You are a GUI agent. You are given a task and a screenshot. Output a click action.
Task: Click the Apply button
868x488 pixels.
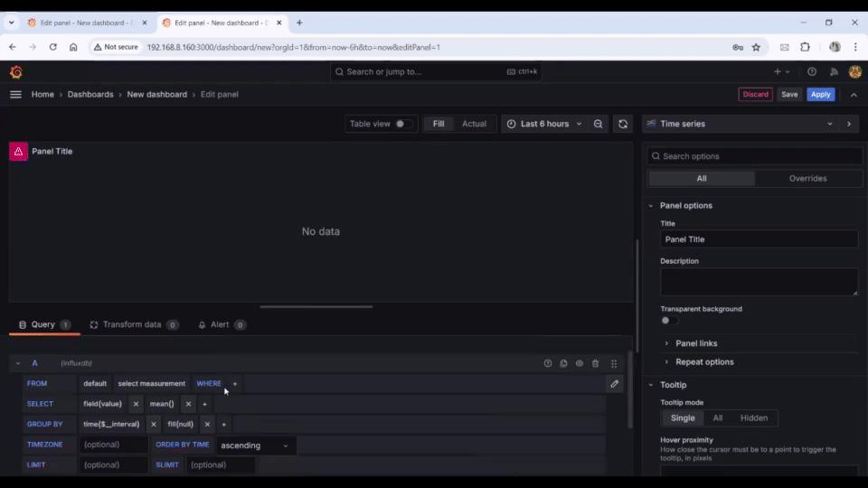(820, 94)
